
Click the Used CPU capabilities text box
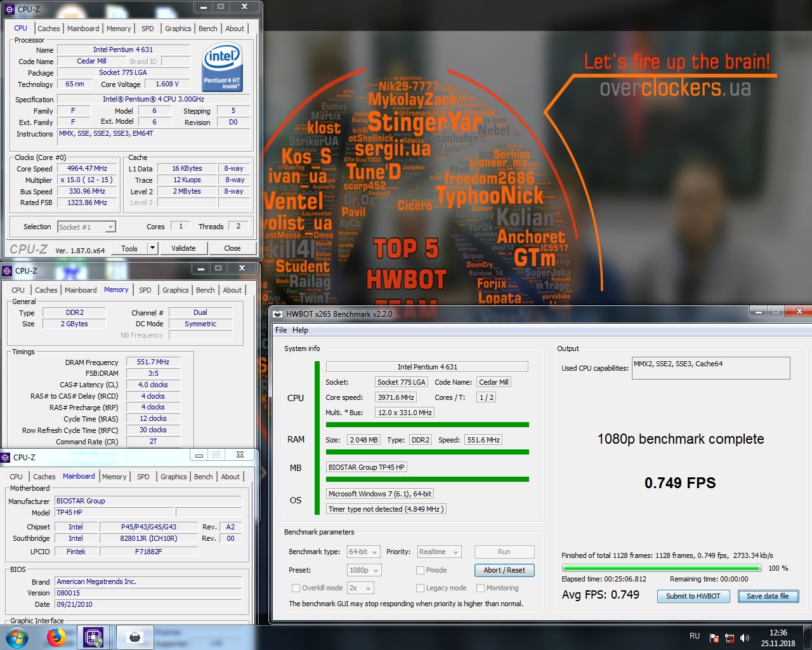(711, 368)
